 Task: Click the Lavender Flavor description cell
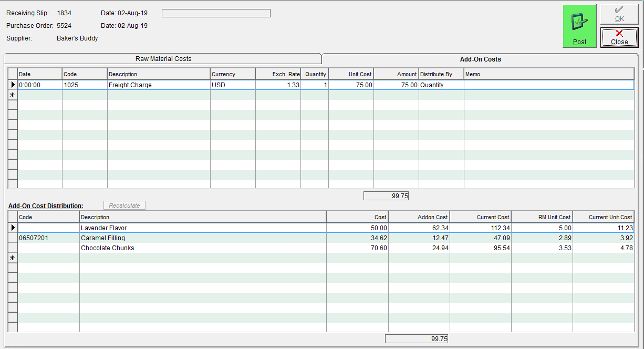[203, 228]
